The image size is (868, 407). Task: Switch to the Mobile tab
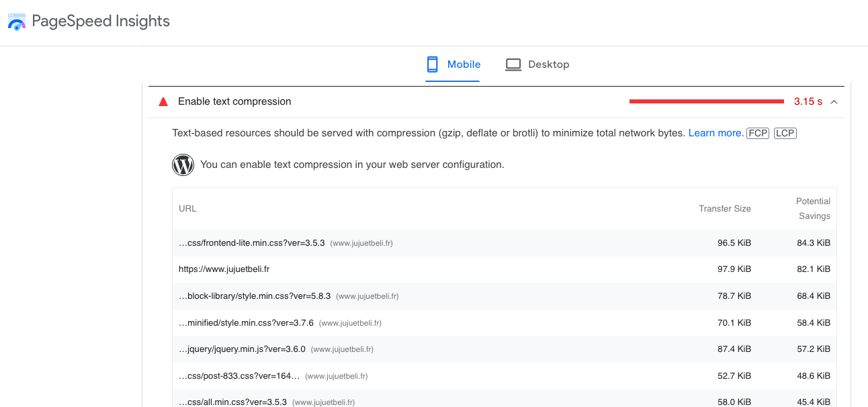[x=453, y=64]
